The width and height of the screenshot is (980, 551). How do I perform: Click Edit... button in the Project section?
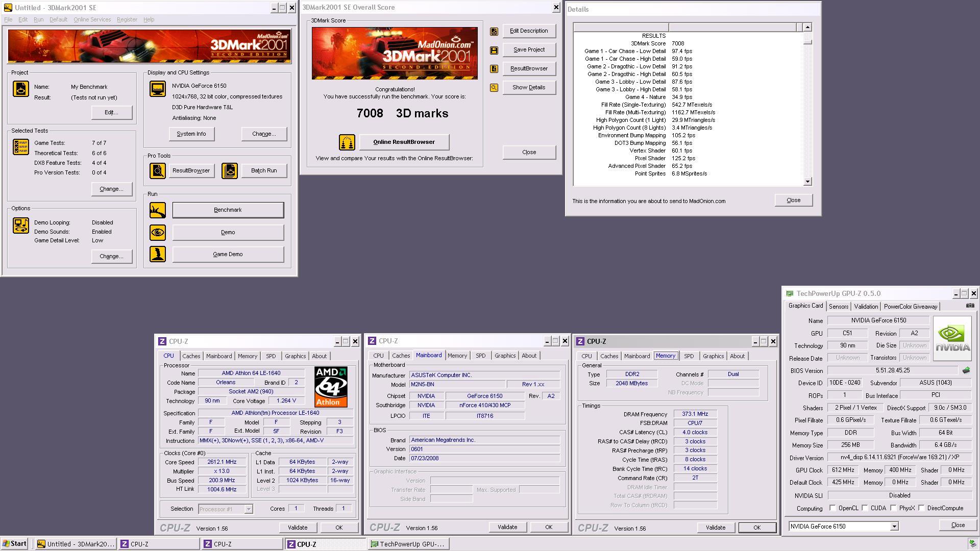point(111,112)
